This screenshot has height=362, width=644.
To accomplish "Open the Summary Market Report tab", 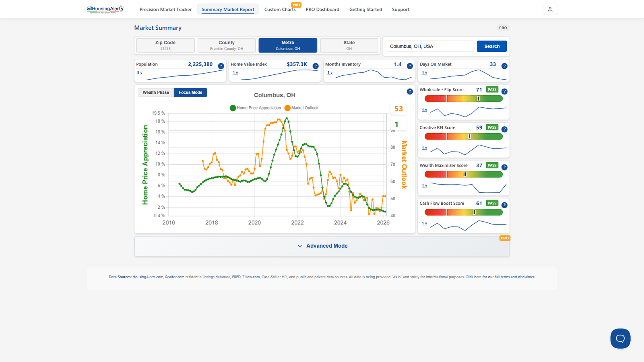I will [228, 10].
